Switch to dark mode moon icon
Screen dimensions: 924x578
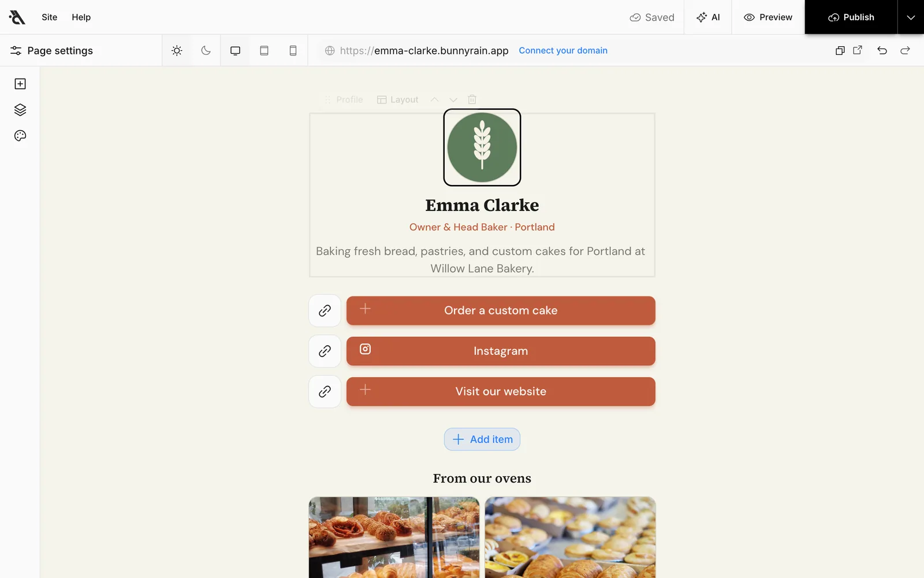(x=206, y=50)
